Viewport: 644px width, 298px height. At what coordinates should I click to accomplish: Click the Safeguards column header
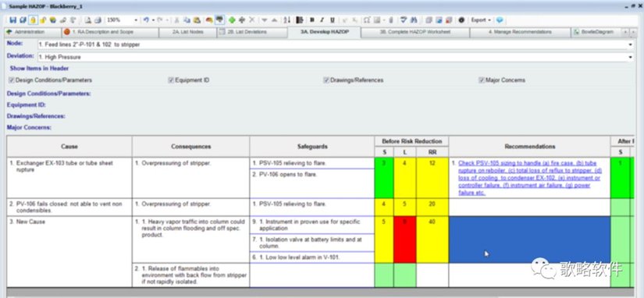(311, 146)
